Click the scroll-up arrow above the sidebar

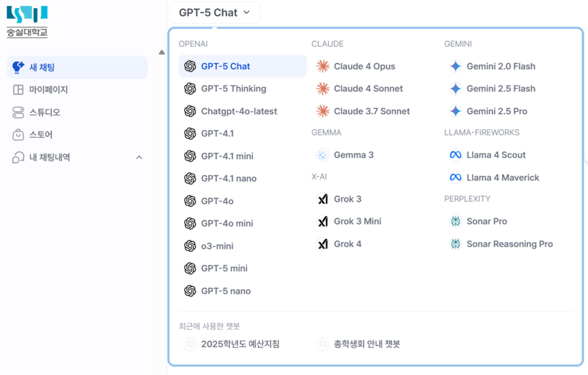(161, 53)
